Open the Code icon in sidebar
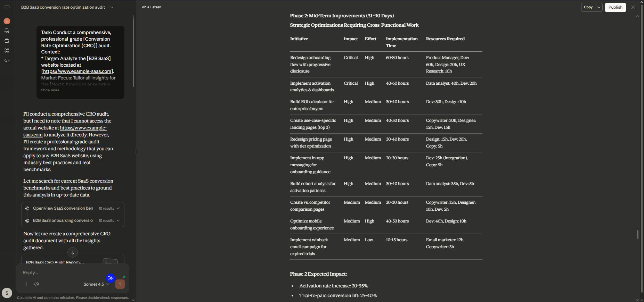The image size is (644, 302). click(x=7, y=60)
